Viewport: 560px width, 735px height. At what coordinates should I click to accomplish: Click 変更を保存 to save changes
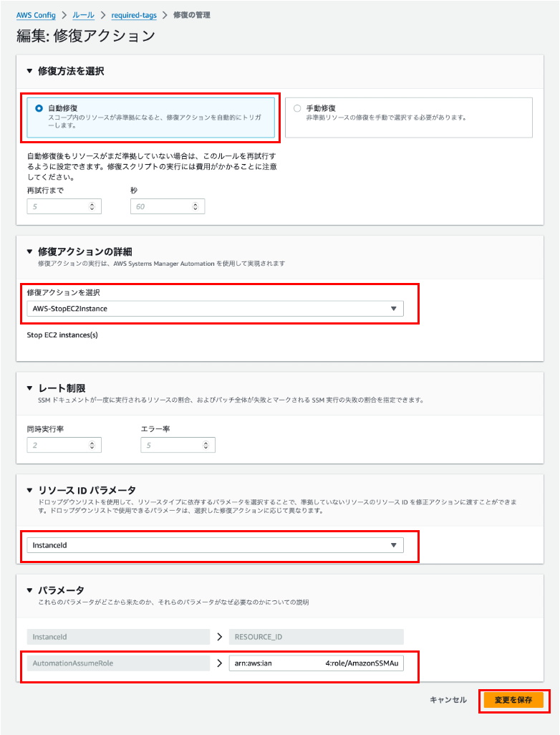tap(513, 700)
